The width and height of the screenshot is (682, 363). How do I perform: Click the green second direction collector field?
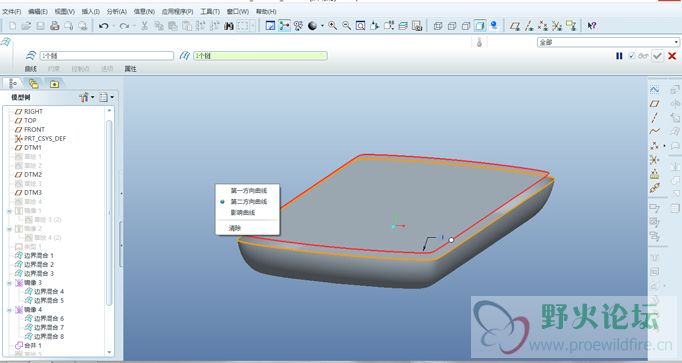pyautogui.click(x=260, y=56)
